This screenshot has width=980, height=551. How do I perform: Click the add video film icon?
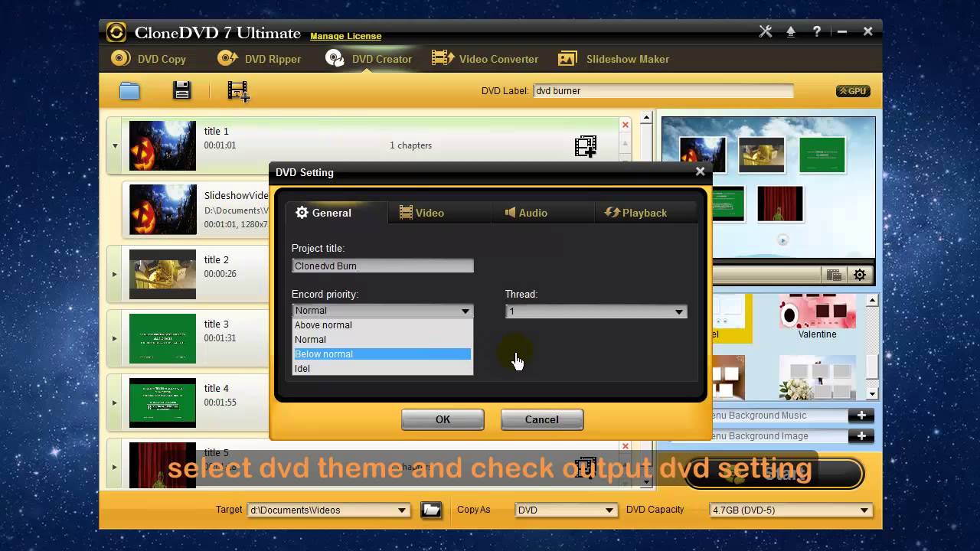pyautogui.click(x=238, y=91)
